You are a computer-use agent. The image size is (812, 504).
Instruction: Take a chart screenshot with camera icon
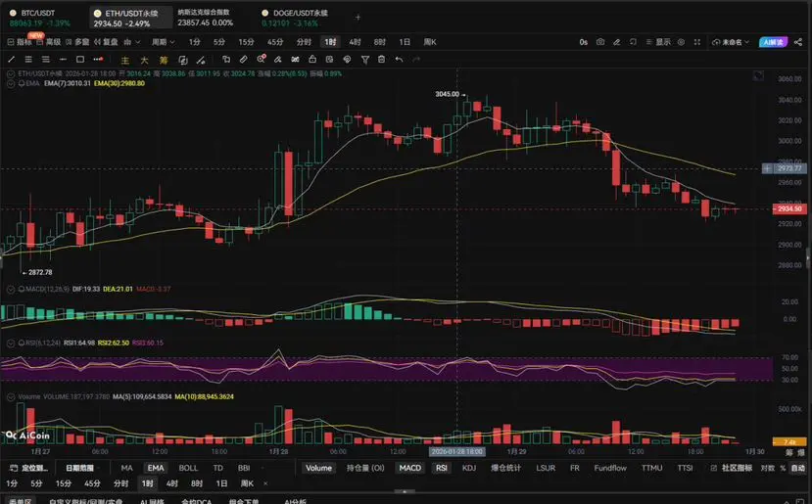pyautogui.click(x=600, y=42)
